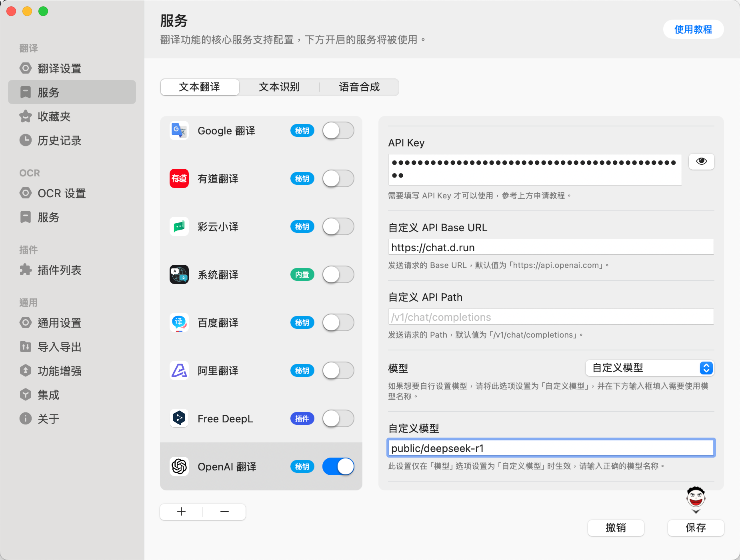
Task: Click the 阿里翻译 logo icon
Action: [179, 370]
